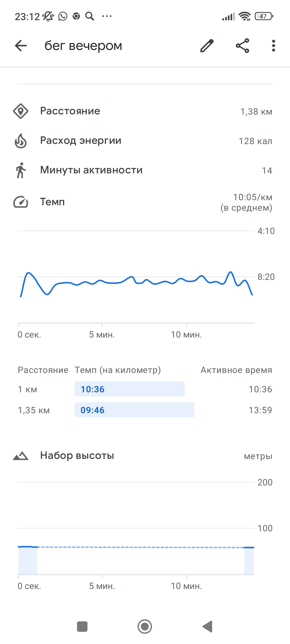Share this running activity
290x644 pixels.
242,46
